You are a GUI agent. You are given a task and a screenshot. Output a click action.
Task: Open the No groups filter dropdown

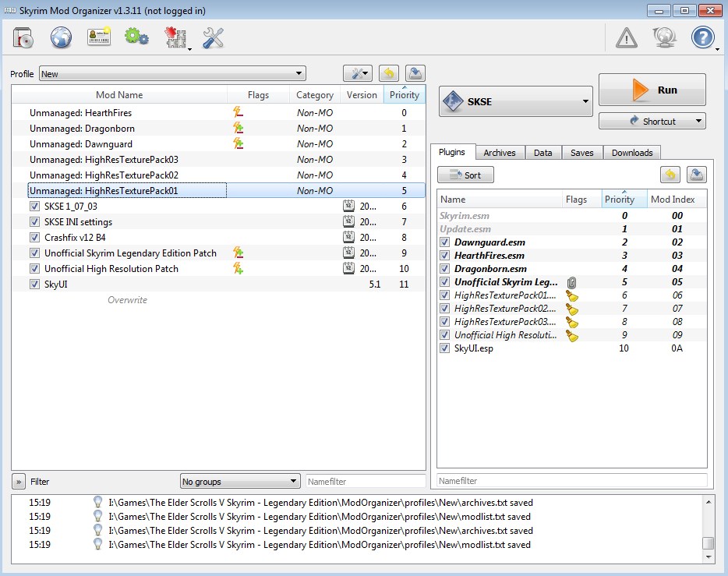(x=239, y=482)
